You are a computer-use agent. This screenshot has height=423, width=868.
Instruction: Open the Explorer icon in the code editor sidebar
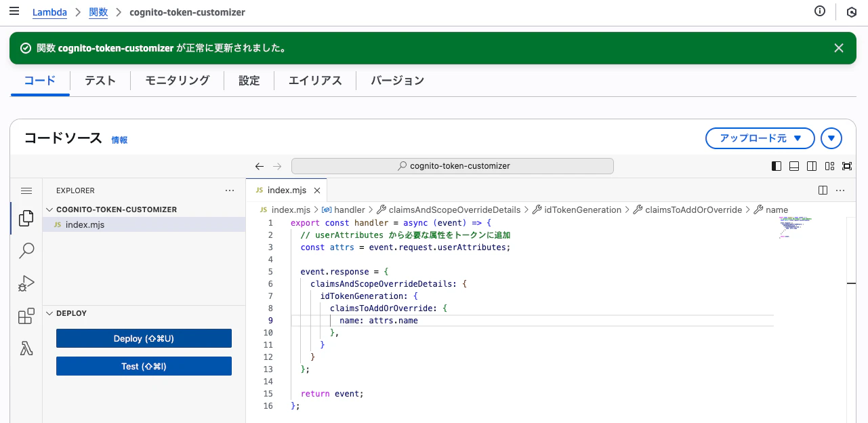click(x=26, y=218)
